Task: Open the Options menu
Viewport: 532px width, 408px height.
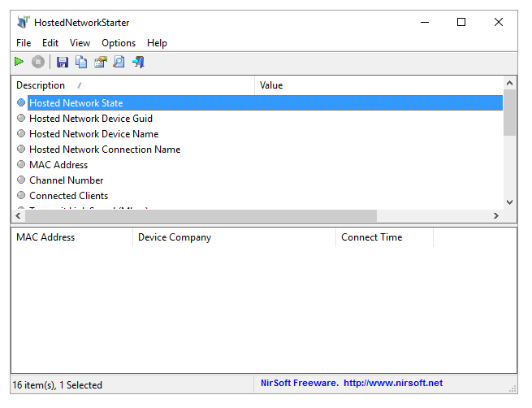Action: pos(119,43)
